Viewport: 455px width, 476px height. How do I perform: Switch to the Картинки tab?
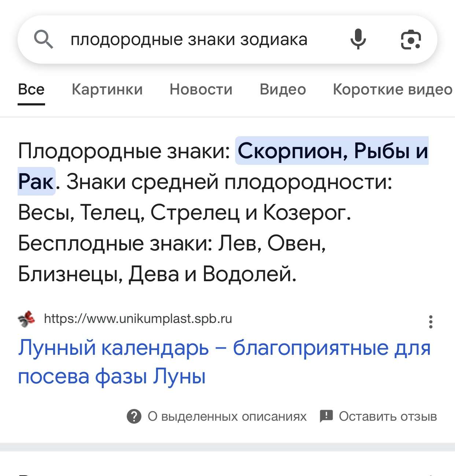pos(107,90)
